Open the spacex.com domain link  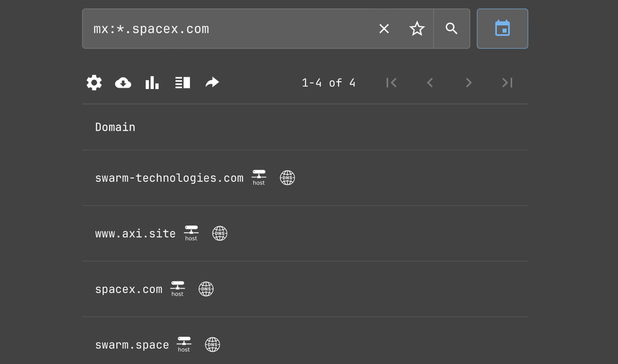point(129,288)
